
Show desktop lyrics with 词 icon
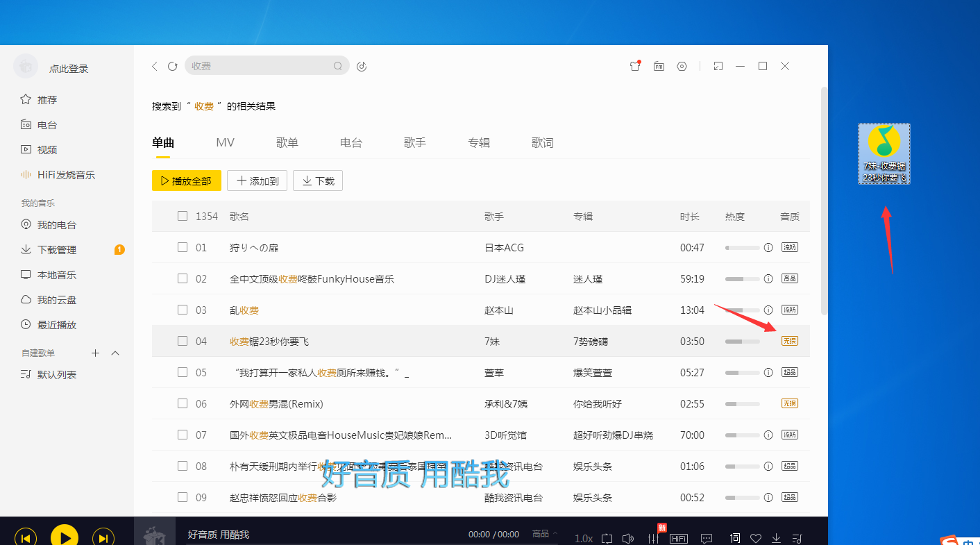(735, 538)
